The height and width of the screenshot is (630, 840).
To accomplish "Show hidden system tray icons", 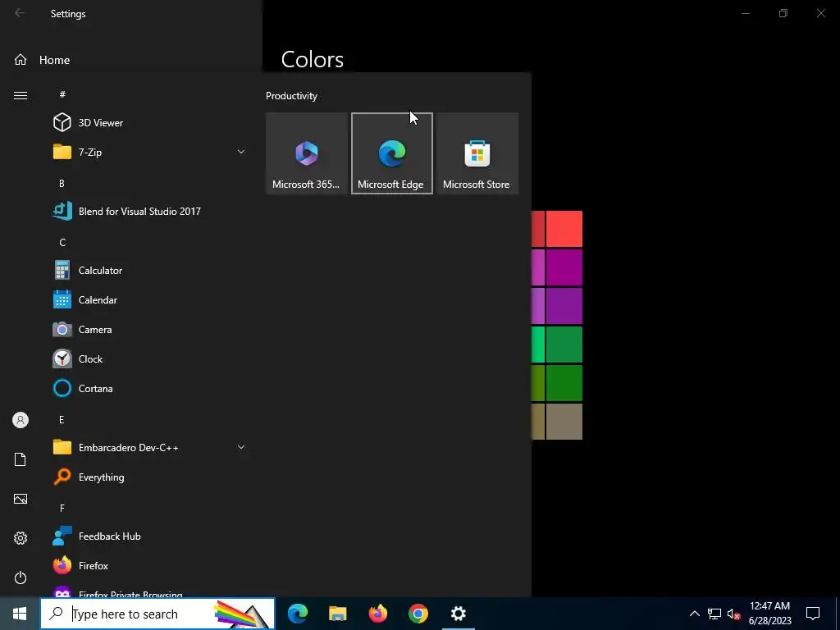I will pos(694,614).
